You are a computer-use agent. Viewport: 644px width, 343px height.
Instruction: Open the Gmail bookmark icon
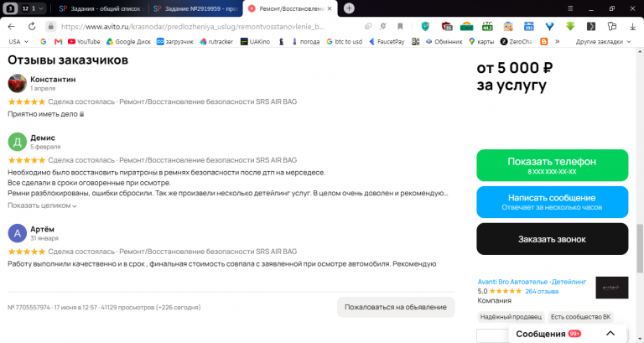pyautogui.click(x=58, y=41)
